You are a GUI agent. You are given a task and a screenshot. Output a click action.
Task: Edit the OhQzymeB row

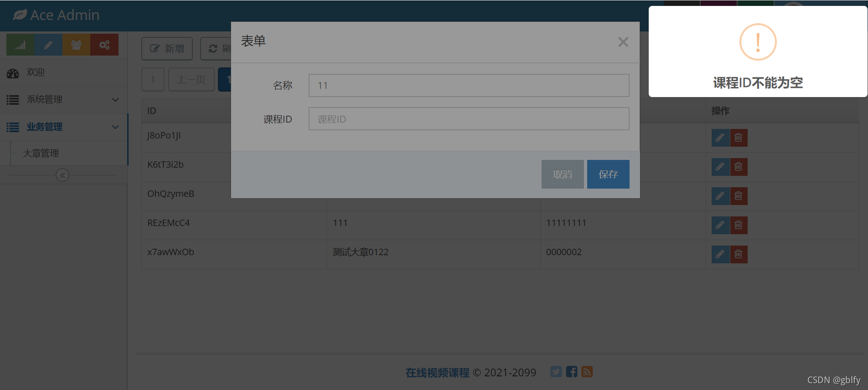coord(720,196)
